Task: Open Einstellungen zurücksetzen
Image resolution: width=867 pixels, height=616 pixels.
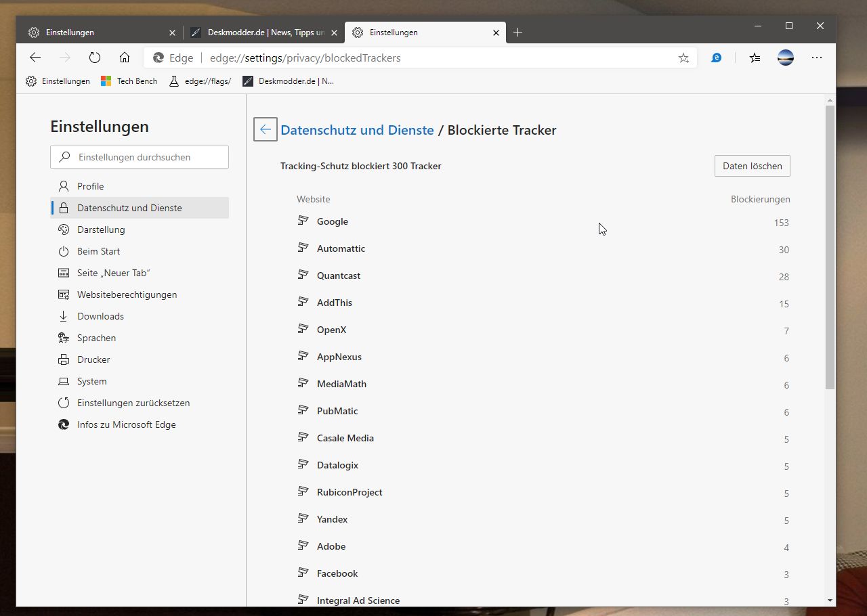Action: pyautogui.click(x=140, y=403)
